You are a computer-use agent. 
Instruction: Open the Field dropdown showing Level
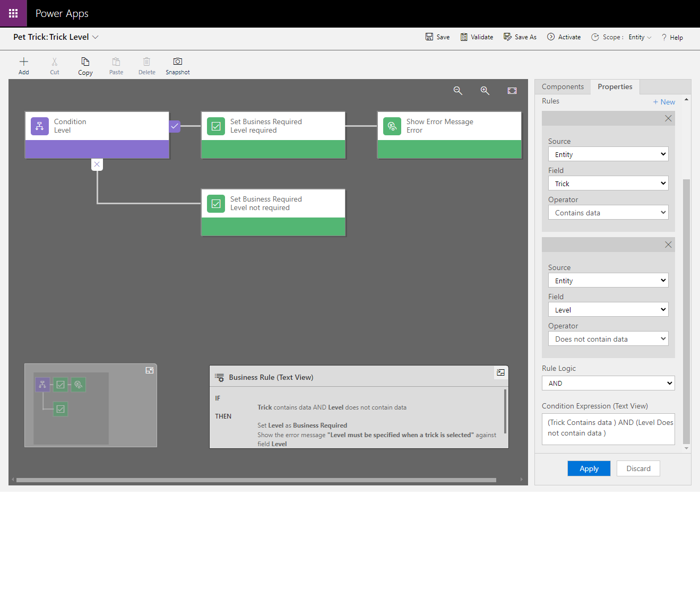pyautogui.click(x=608, y=310)
